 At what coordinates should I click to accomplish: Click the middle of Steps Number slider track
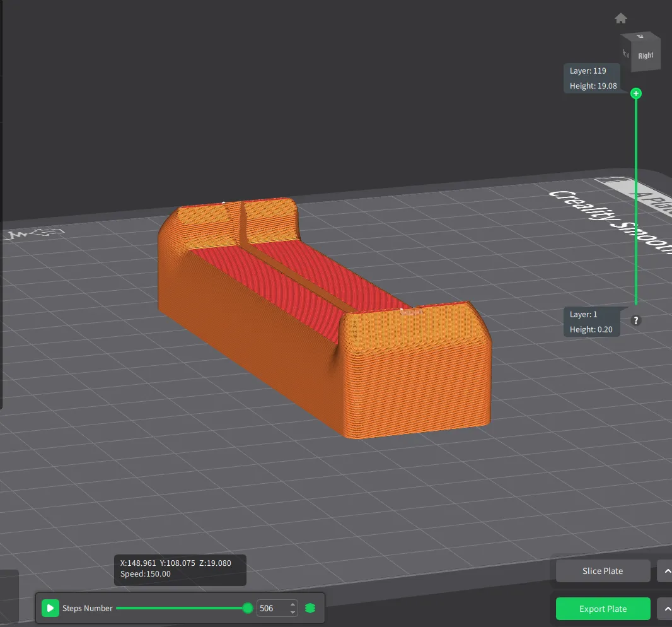pyautogui.click(x=182, y=608)
